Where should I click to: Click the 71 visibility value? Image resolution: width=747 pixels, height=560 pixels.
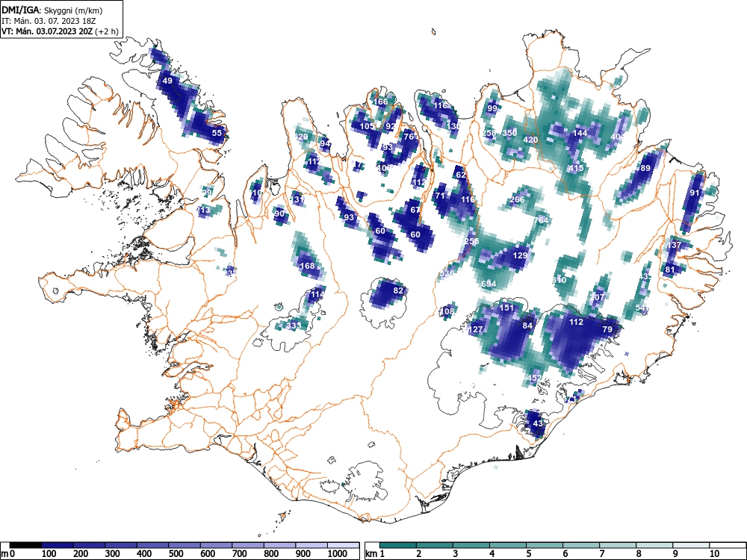(440, 196)
